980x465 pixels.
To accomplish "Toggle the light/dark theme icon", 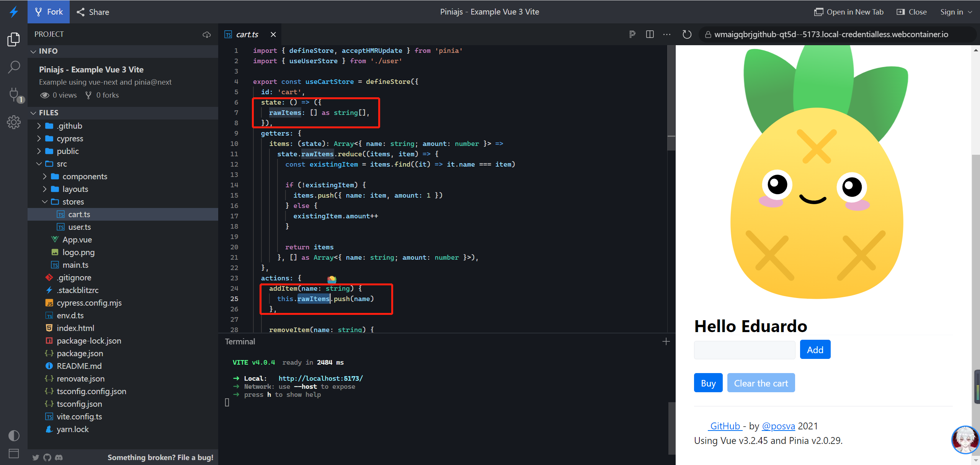I will pos(14,436).
